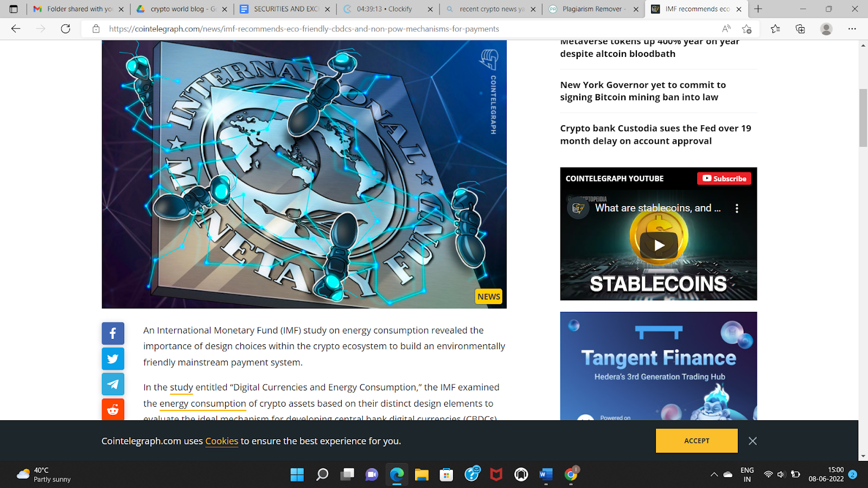Dismiss the cookie banner with X

752,441
